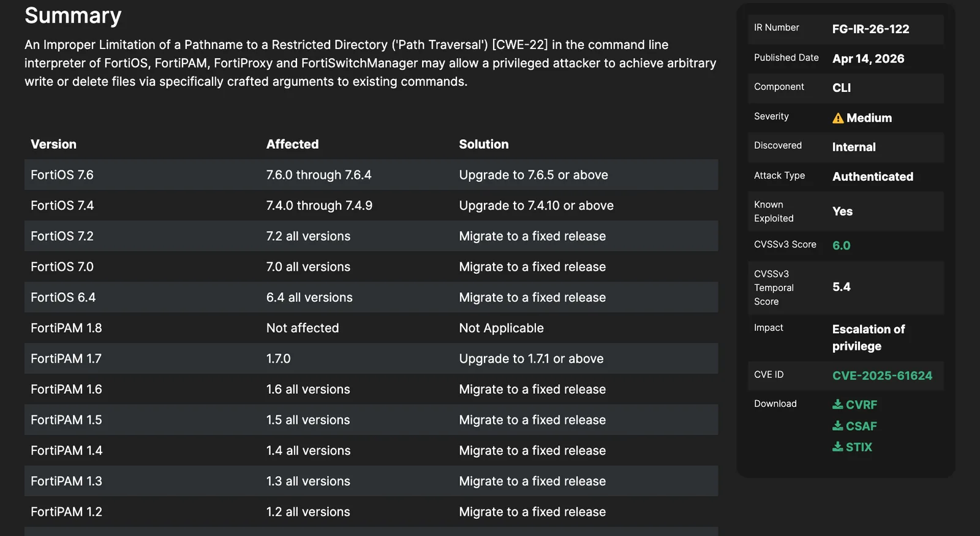The image size is (980, 536).
Task: Select the 'FortiPAM 1.2' row label
Action: tap(66, 512)
